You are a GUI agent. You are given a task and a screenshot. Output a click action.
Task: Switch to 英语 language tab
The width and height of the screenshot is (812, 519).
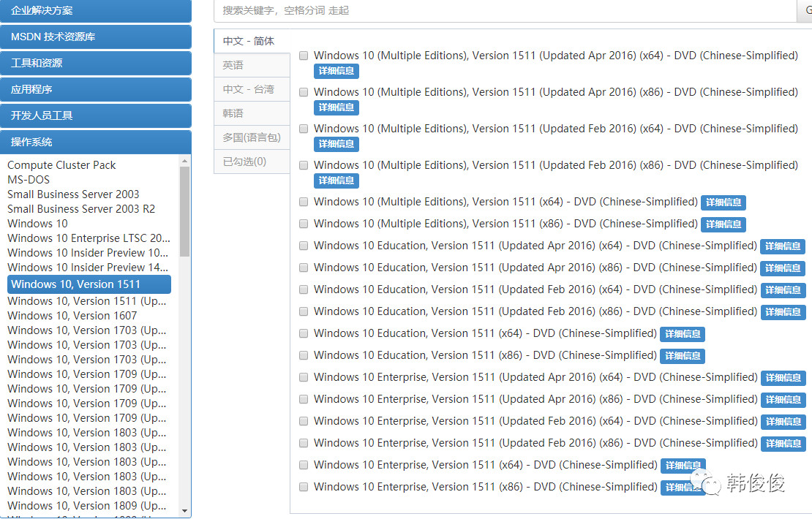tap(252, 65)
